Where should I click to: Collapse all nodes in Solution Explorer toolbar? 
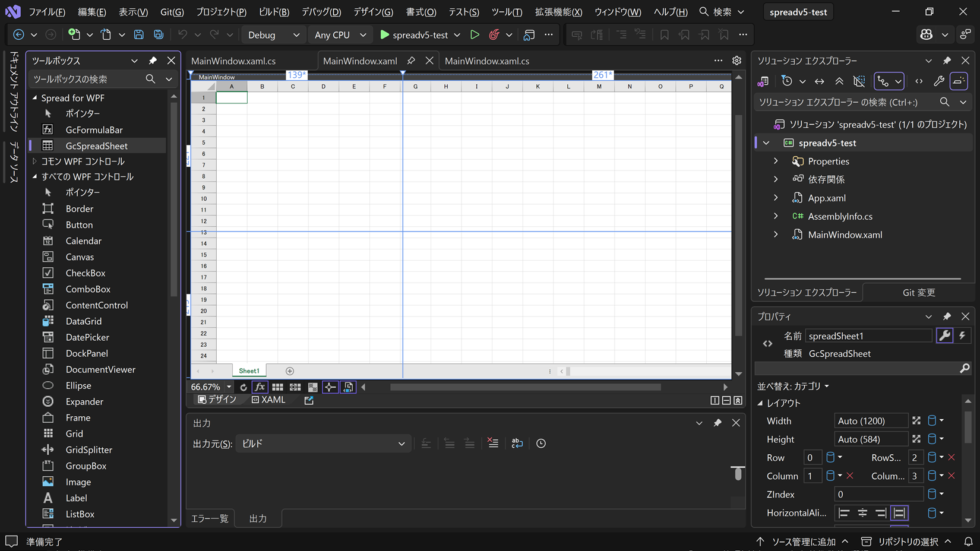coord(839,81)
